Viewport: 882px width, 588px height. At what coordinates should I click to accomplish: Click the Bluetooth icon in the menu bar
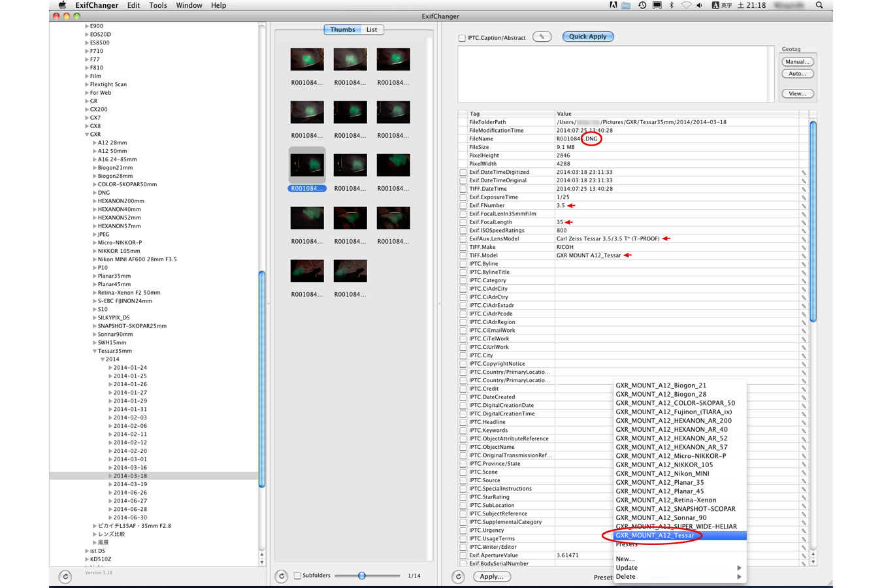672,5
